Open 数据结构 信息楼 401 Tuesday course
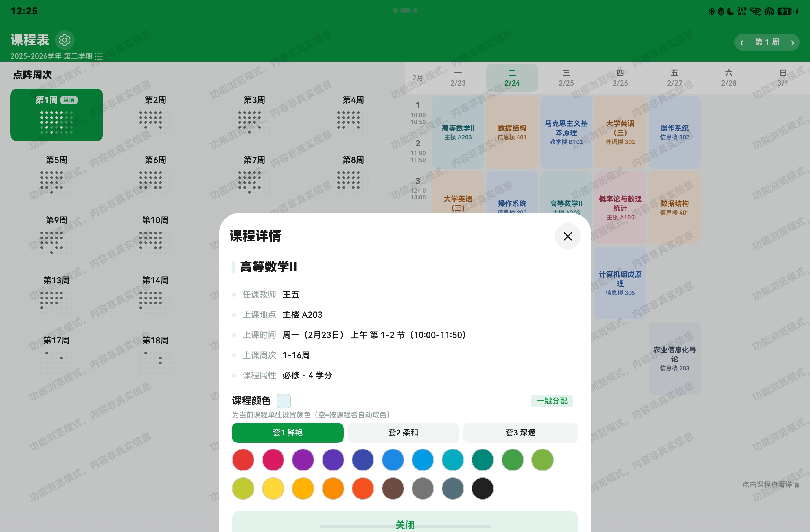Screen dimensions: 810x532 512,132
